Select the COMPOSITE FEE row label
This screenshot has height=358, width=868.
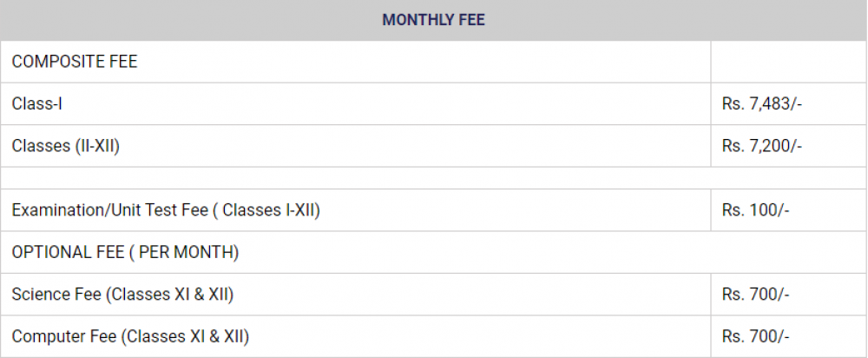(x=75, y=62)
